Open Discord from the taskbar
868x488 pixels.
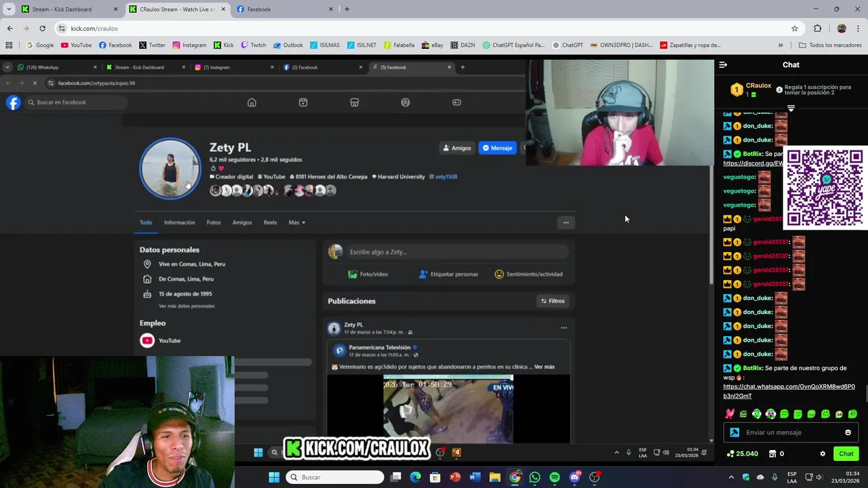tap(575, 477)
